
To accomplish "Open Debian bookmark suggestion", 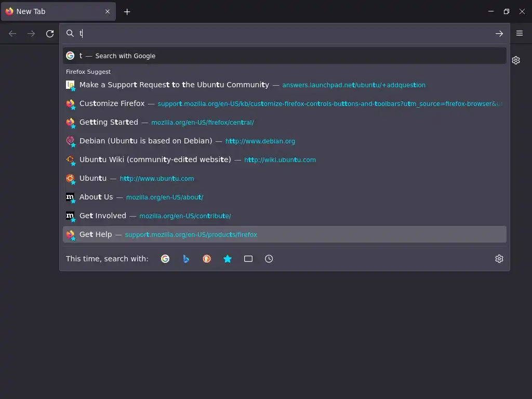I will point(284,141).
